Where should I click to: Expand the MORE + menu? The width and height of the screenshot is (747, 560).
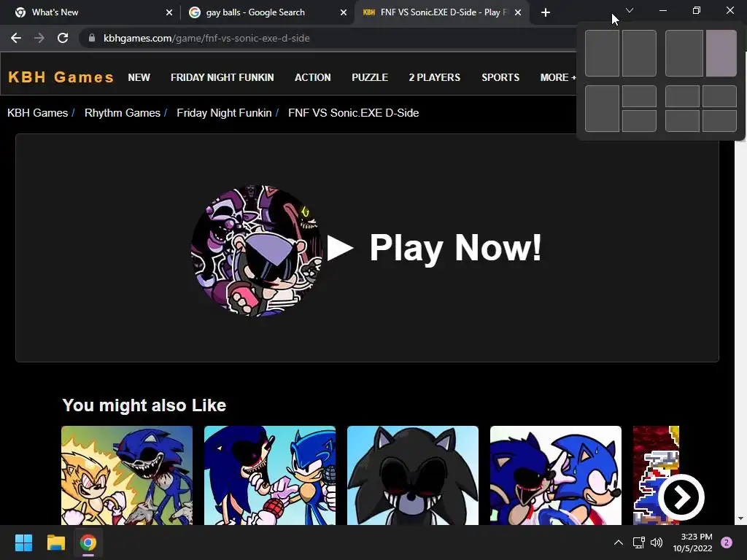pos(558,77)
